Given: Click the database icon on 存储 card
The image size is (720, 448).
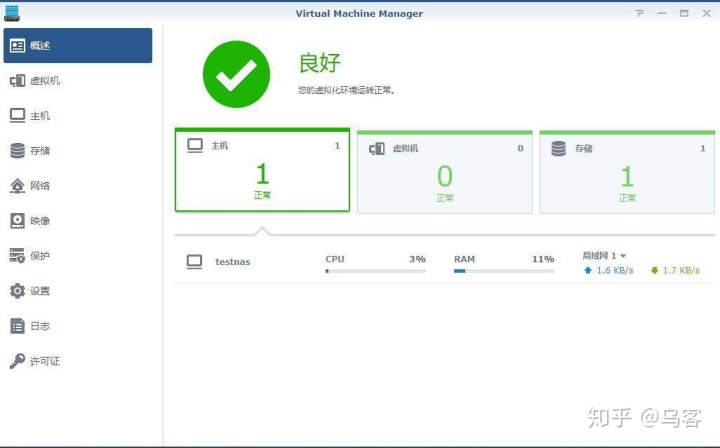Looking at the screenshot, I should tap(558, 148).
